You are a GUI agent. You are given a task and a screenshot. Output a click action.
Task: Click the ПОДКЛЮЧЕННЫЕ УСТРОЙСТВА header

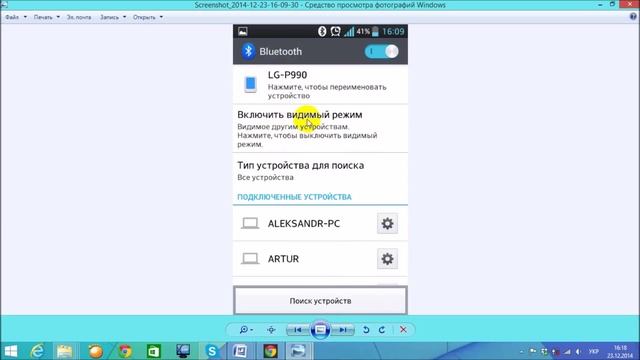[x=294, y=197]
